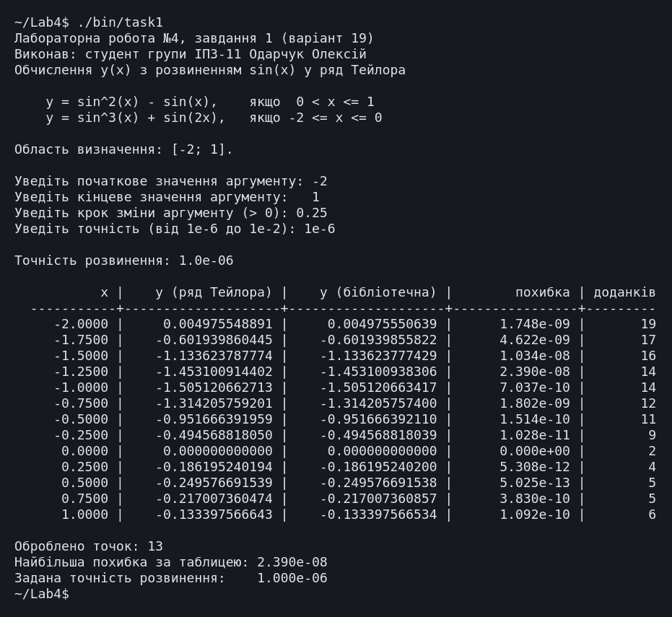Image resolution: width=672 pixels, height=617 pixels.
Task: Click the column header 'y (бібліотечна)'
Action: [378, 293]
